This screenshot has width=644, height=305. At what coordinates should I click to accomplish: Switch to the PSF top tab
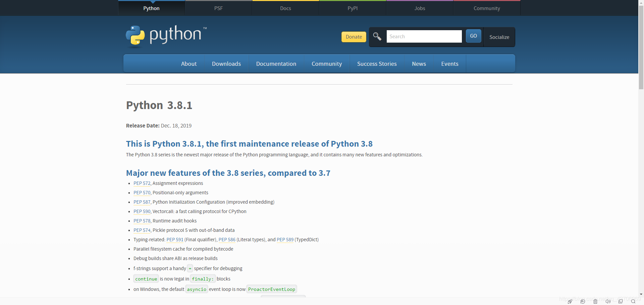click(219, 8)
